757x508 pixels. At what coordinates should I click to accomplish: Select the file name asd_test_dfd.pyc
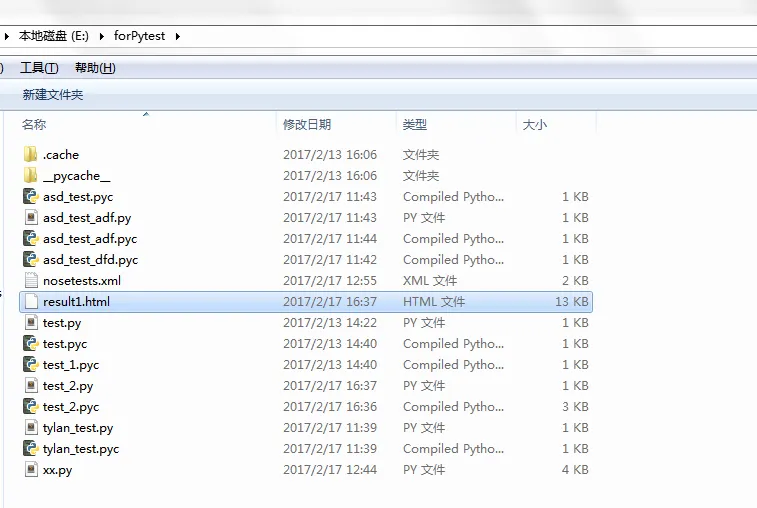(x=90, y=260)
